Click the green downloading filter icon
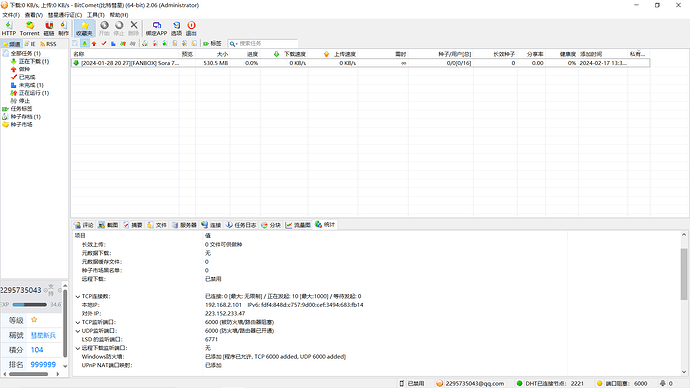The height and width of the screenshot is (388, 690). [x=84, y=44]
